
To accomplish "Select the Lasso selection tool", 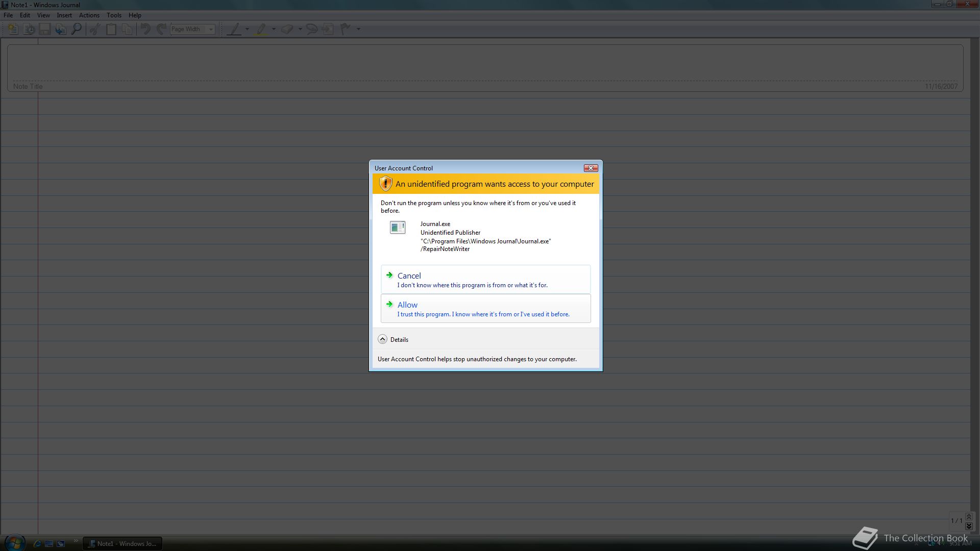I will coord(311,29).
